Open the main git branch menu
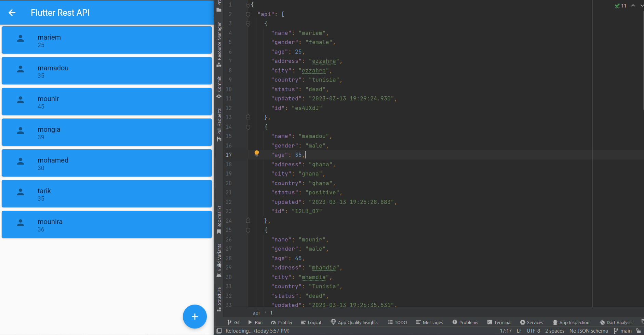This screenshot has width=644, height=335. [623, 331]
